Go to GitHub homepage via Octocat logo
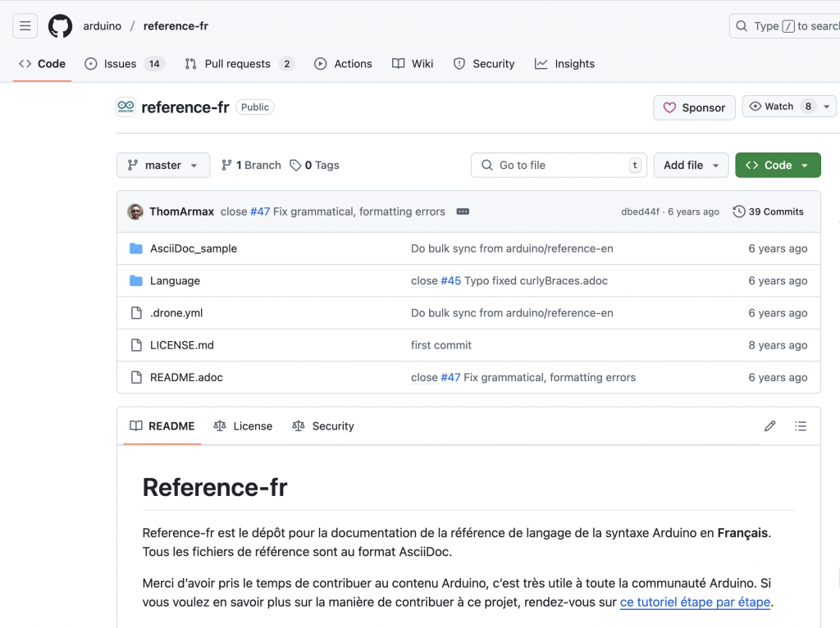Viewport: 840px width, 628px height. (60, 25)
